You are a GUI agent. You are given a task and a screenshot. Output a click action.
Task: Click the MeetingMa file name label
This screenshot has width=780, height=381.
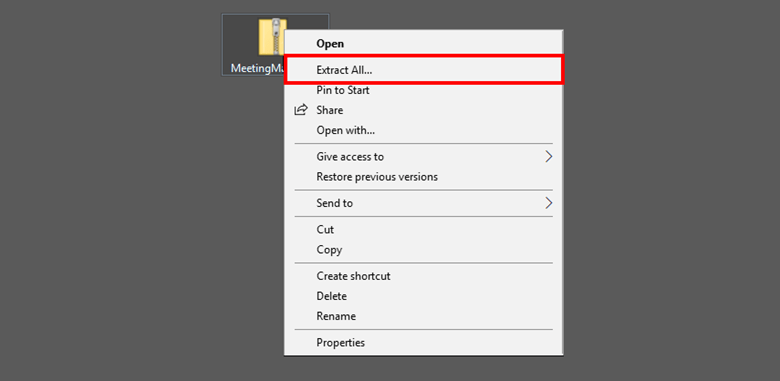click(257, 68)
